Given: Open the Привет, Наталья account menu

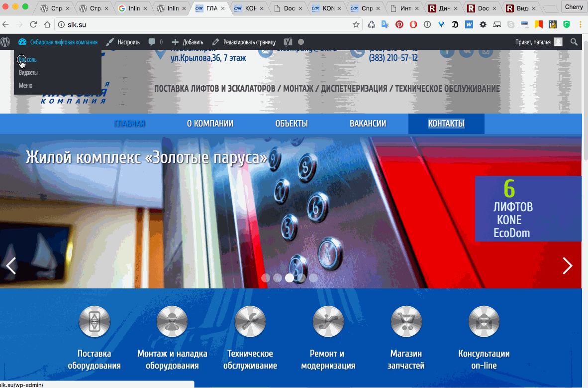Looking at the screenshot, I should click(539, 42).
